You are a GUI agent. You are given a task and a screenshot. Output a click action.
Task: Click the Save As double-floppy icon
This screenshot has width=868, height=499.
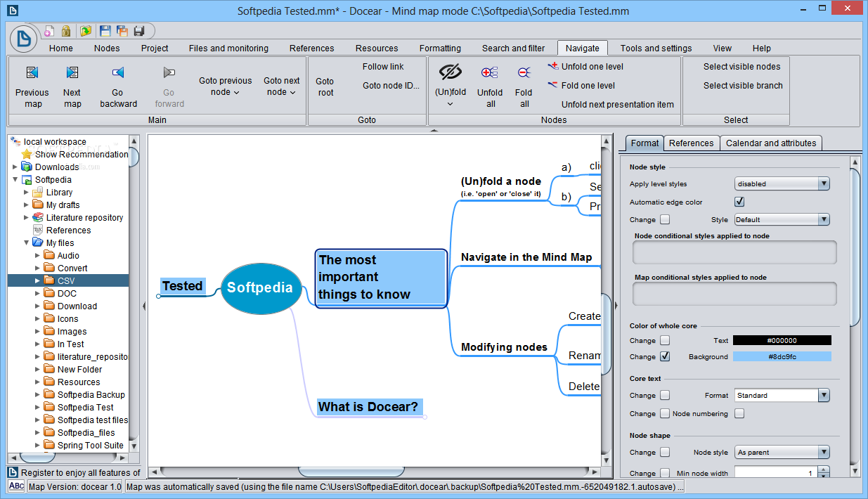(122, 31)
